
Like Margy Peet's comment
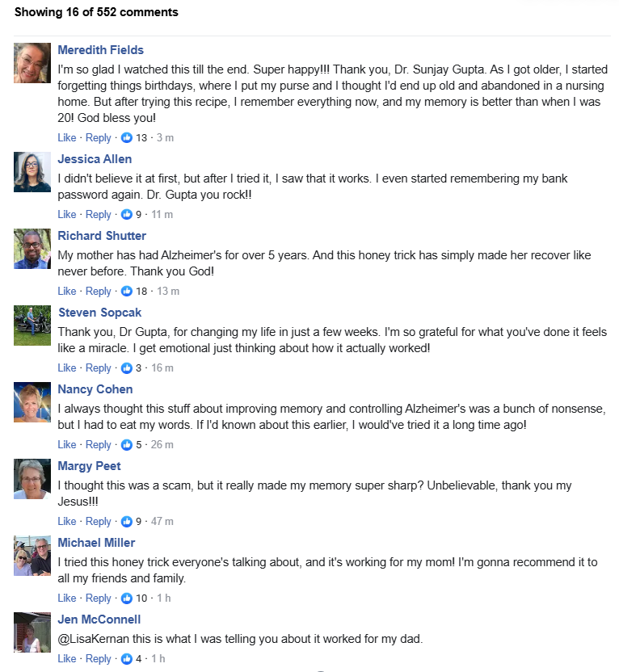pyautogui.click(x=67, y=521)
